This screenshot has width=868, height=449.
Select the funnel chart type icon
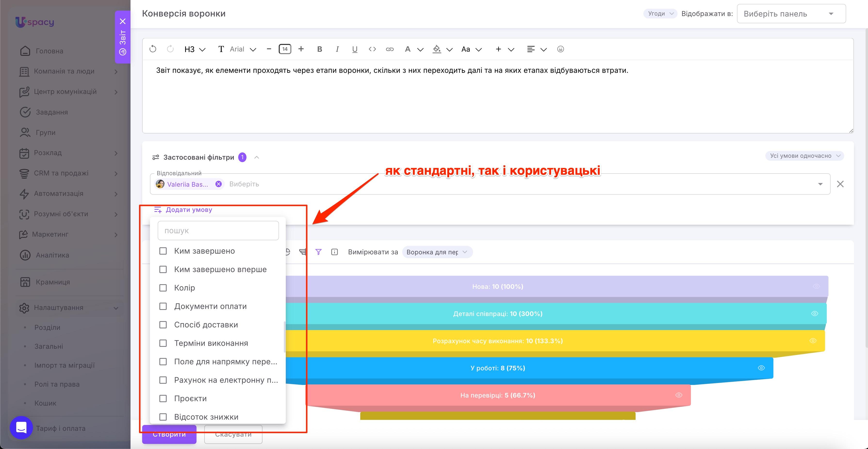pyautogui.click(x=303, y=252)
